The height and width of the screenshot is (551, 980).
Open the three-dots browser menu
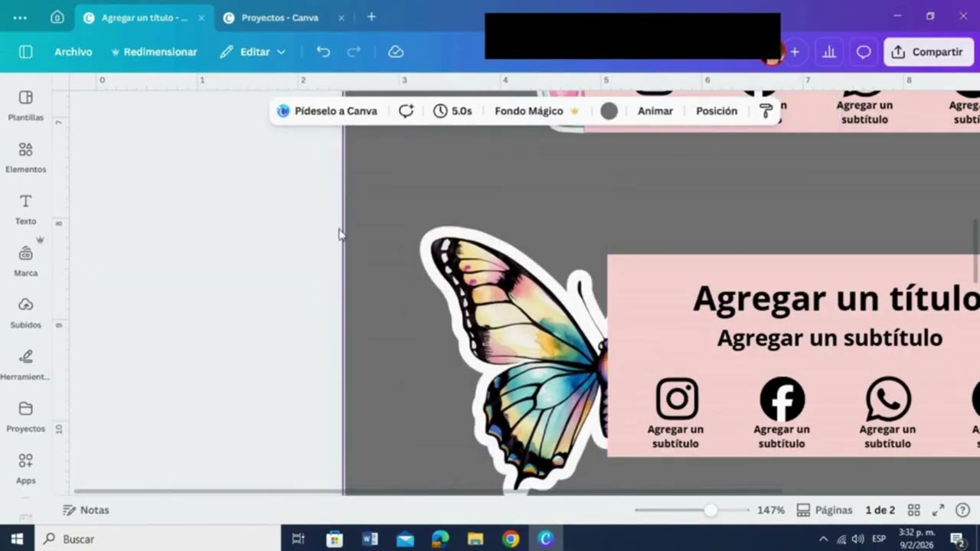point(20,17)
